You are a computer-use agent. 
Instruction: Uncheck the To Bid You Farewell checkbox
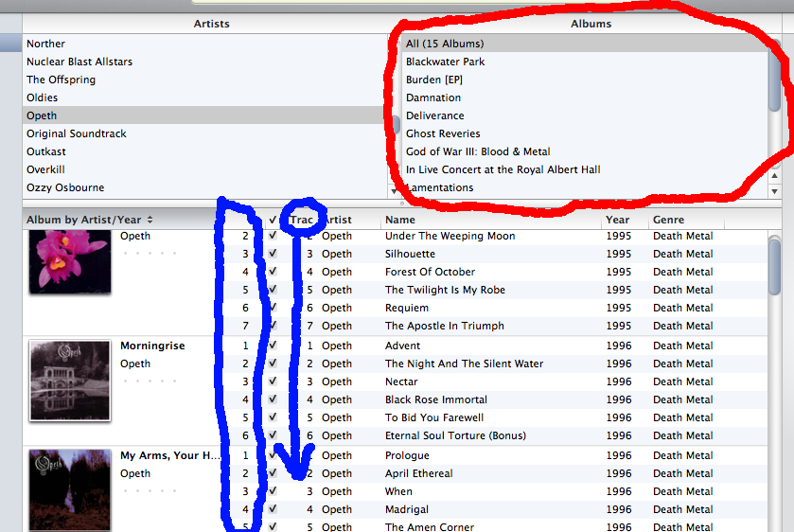[x=273, y=417]
